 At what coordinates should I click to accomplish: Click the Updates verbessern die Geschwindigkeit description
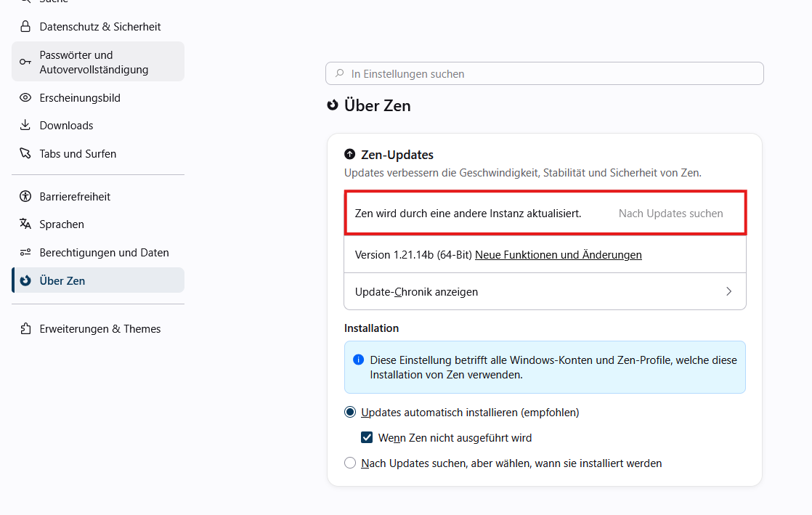522,173
